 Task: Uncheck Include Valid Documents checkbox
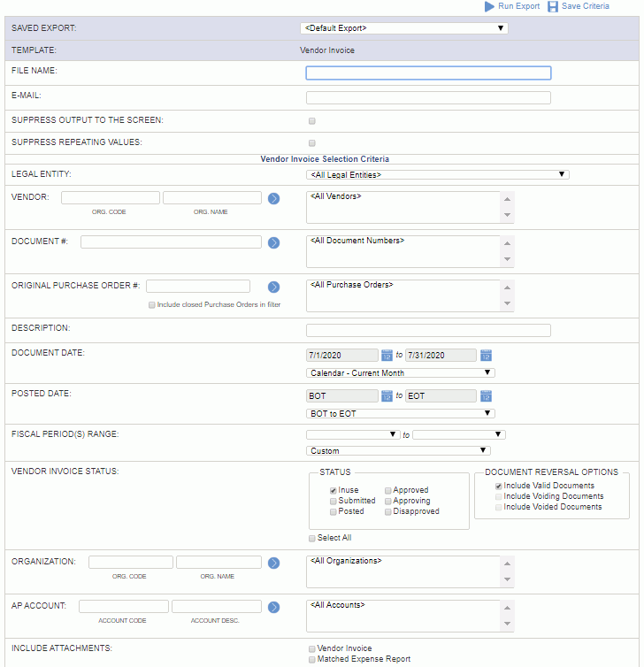pyautogui.click(x=498, y=486)
